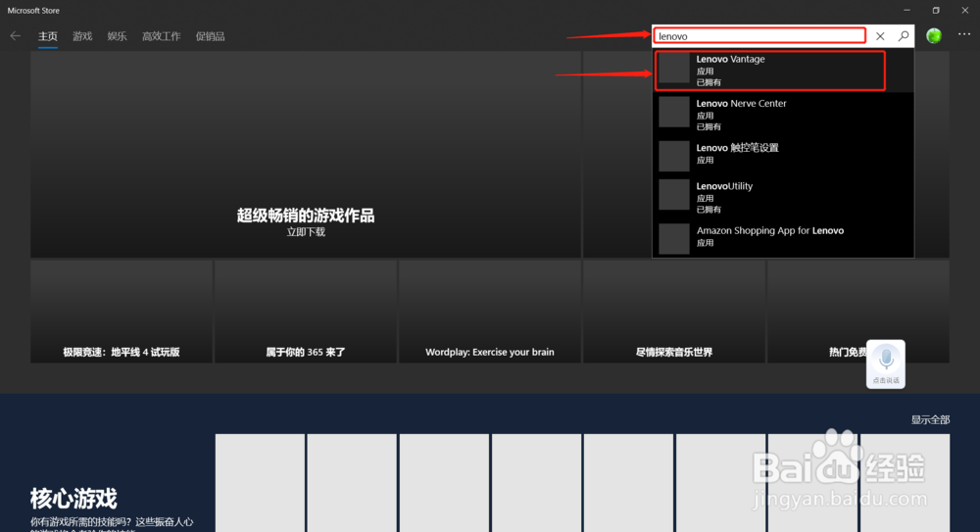Click Lenovo Nerve Center icon placeholder

(674, 112)
